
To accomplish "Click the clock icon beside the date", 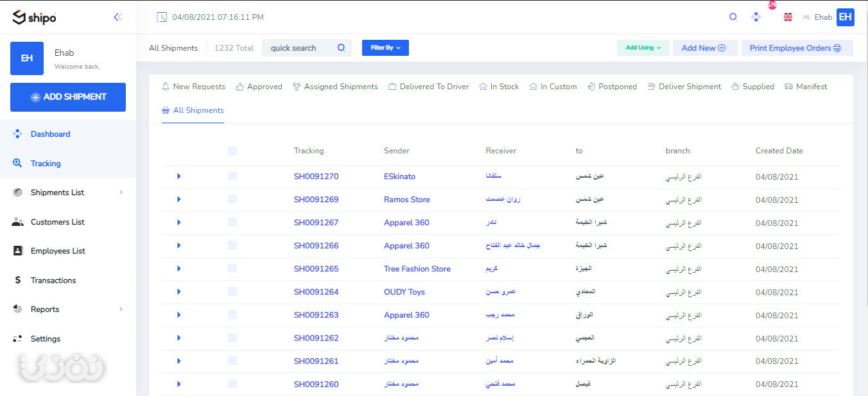I will pos(162,17).
